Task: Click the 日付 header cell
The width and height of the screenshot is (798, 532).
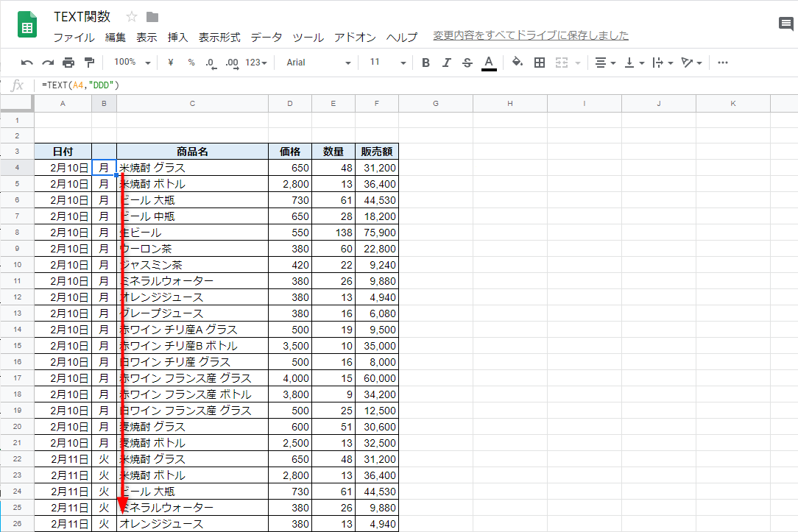Action: point(63,152)
